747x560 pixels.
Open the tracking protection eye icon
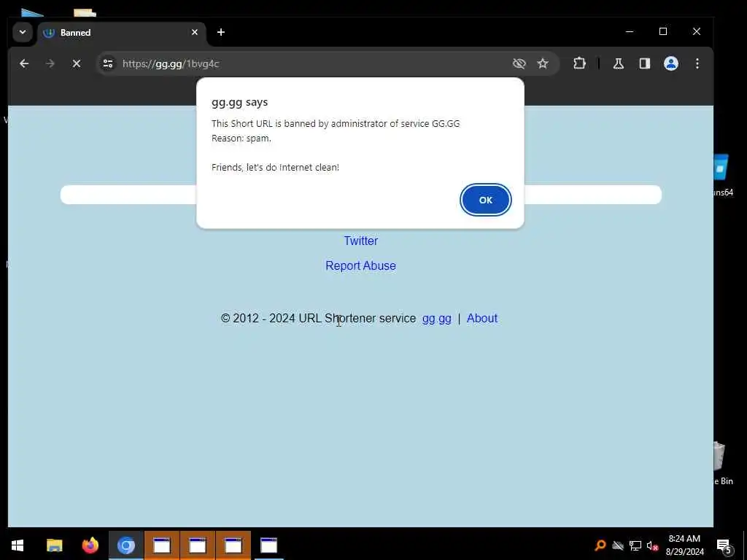pos(519,64)
